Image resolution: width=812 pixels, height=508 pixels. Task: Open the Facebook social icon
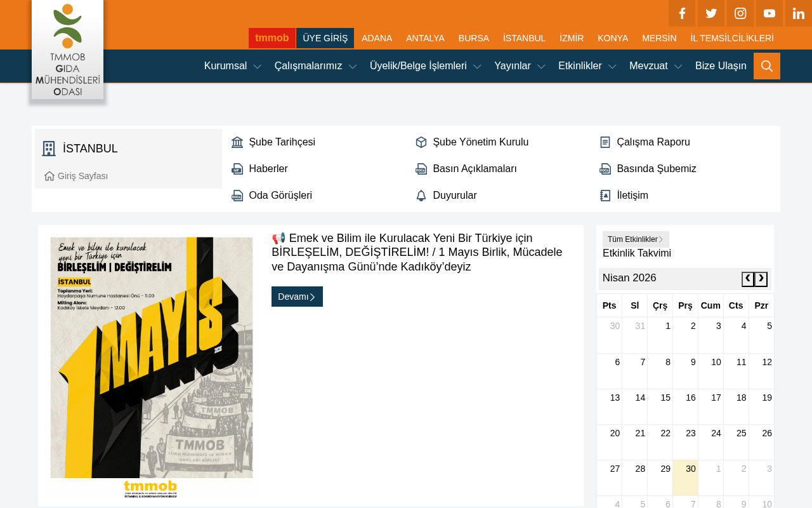pos(682,13)
